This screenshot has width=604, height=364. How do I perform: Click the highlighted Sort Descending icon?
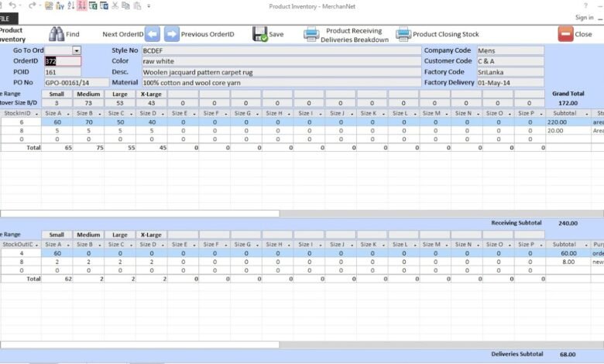82,5
